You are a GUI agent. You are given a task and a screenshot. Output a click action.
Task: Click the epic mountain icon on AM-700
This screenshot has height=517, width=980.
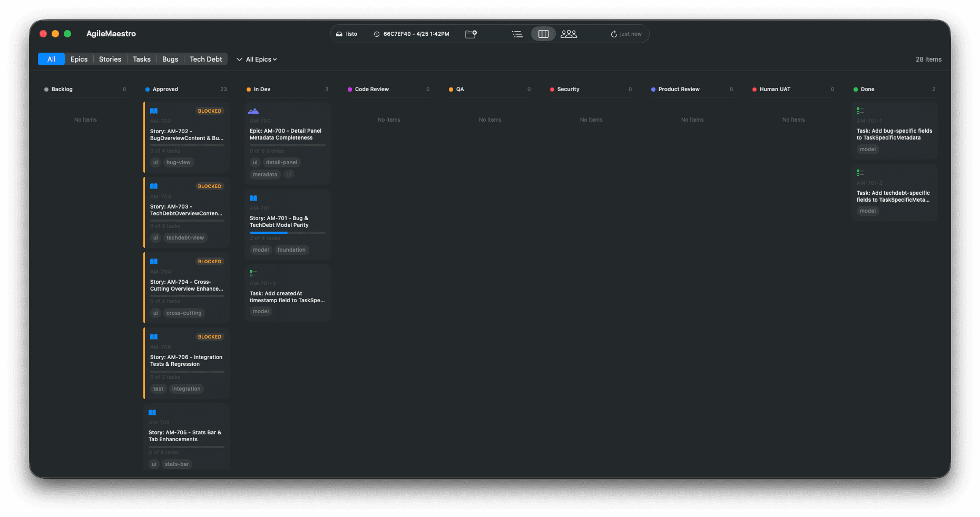[x=253, y=111]
